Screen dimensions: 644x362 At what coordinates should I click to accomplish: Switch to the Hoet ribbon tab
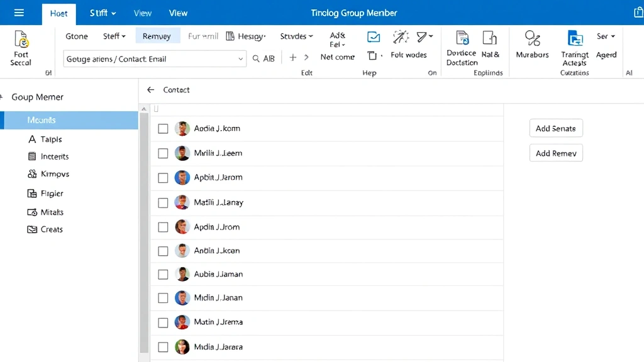[x=58, y=13]
